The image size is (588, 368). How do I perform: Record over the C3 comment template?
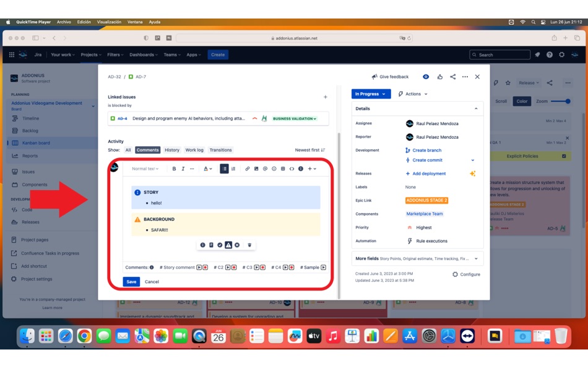click(x=262, y=268)
